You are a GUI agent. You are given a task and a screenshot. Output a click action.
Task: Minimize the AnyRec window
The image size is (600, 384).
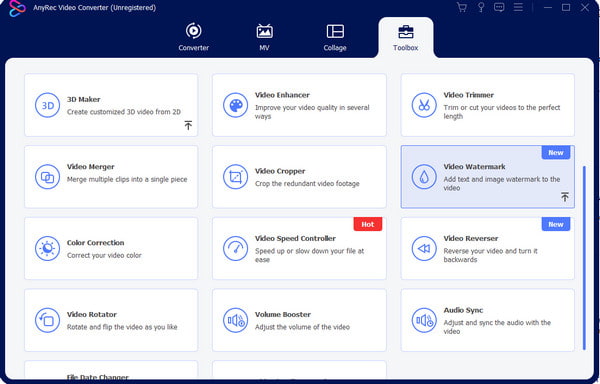coord(548,7)
